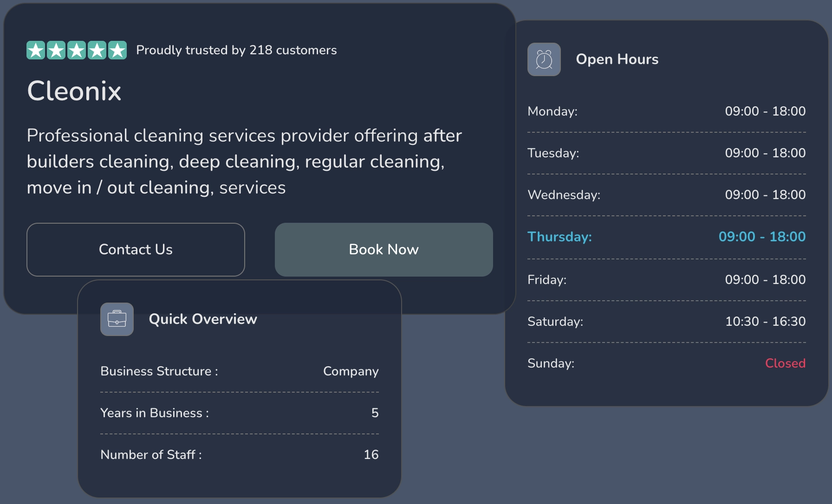Click the fifth rating star
This screenshot has width=832, height=504.
pos(117,50)
